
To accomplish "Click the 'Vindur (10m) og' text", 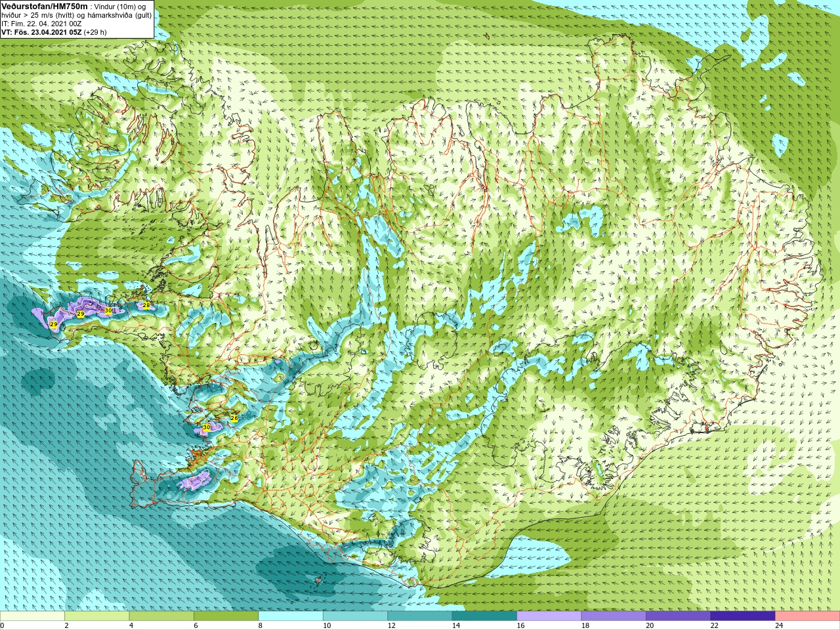I will 120,7.
